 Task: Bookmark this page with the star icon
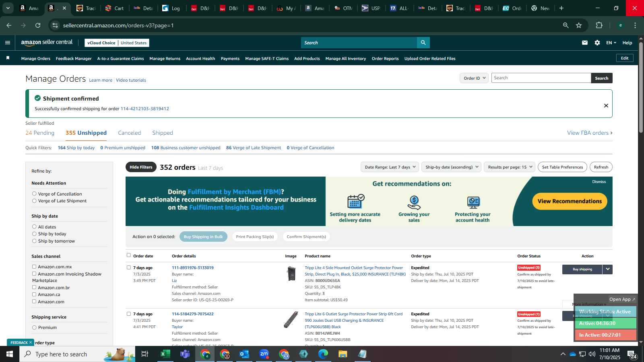(579, 25)
